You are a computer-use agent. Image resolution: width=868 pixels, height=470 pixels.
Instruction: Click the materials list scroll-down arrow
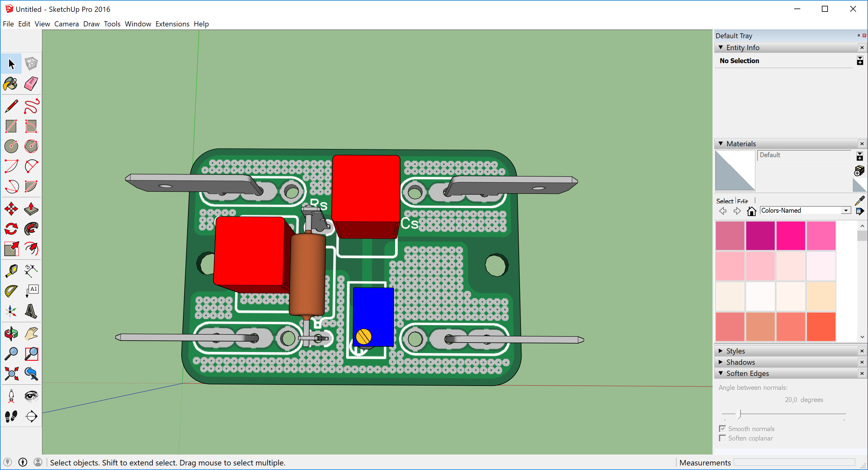(x=862, y=337)
